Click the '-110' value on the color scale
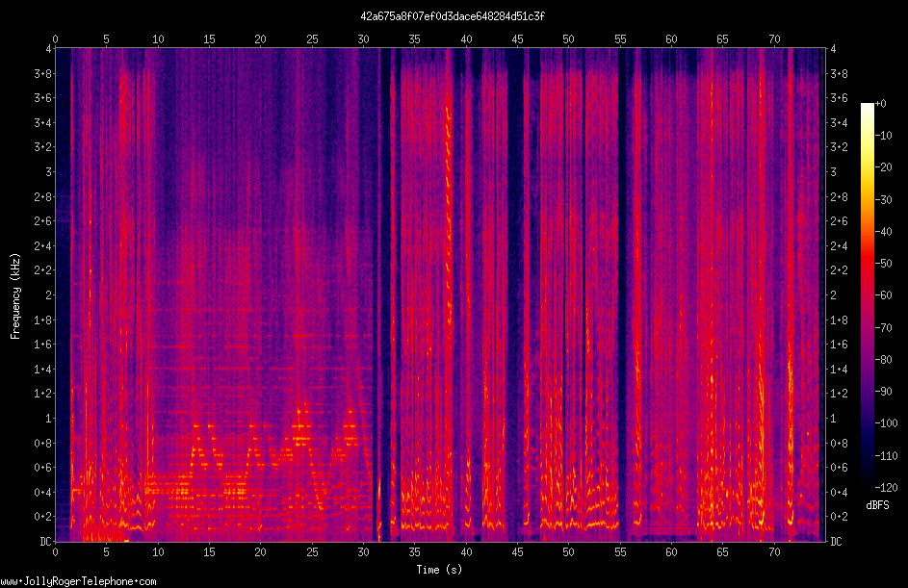The width and height of the screenshot is (908, 588). pos(886,455)
